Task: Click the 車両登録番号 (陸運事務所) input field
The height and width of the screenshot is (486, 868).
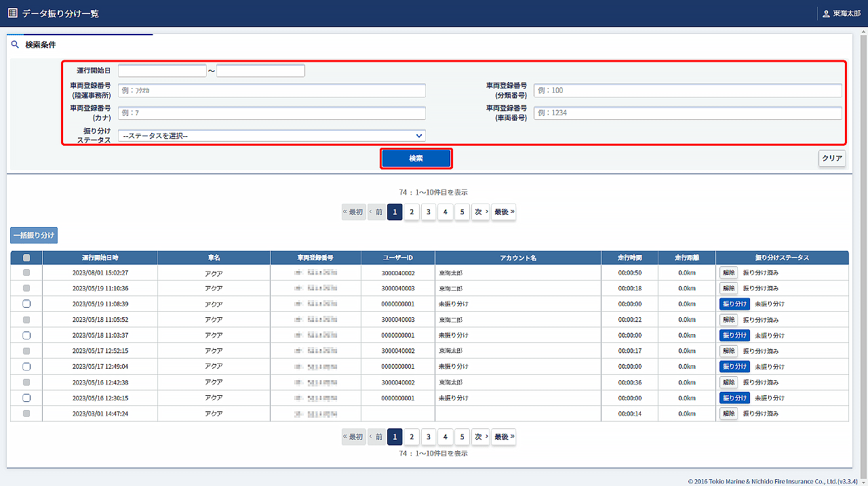Action: click(x=271, y=90)
